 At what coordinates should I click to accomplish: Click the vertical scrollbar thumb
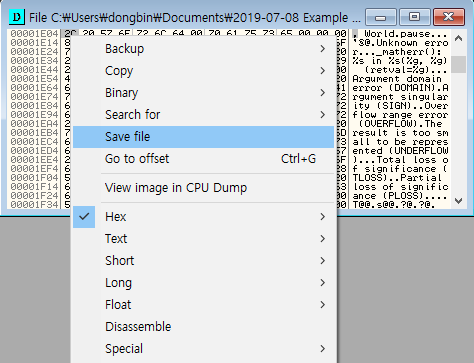point(459,64)
